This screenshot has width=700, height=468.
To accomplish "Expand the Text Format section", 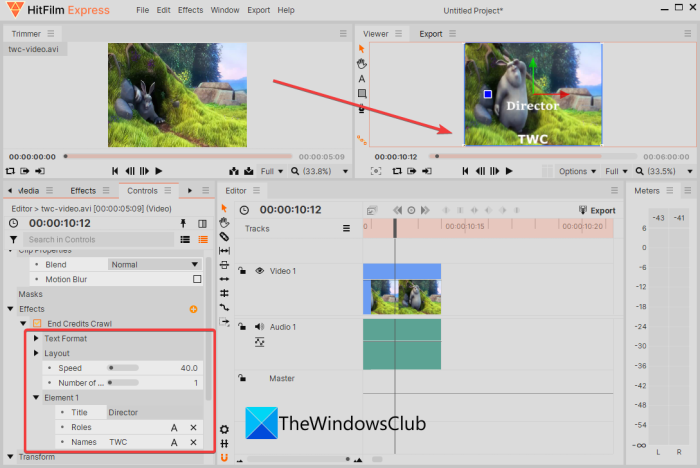I will (36, 338).
